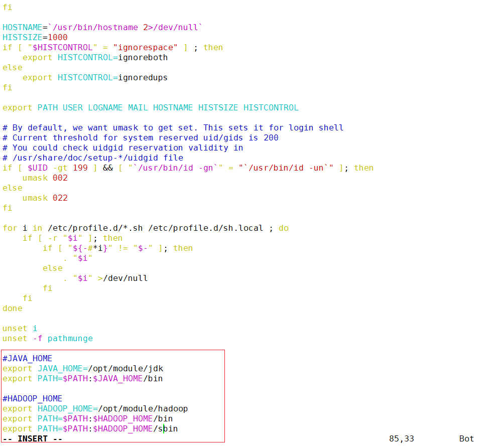Click the 'for i in /etc/profile.d/*.sh' line
Viewport: 482px width, 448px height.
pyautogui.click(x=146, y=228)
